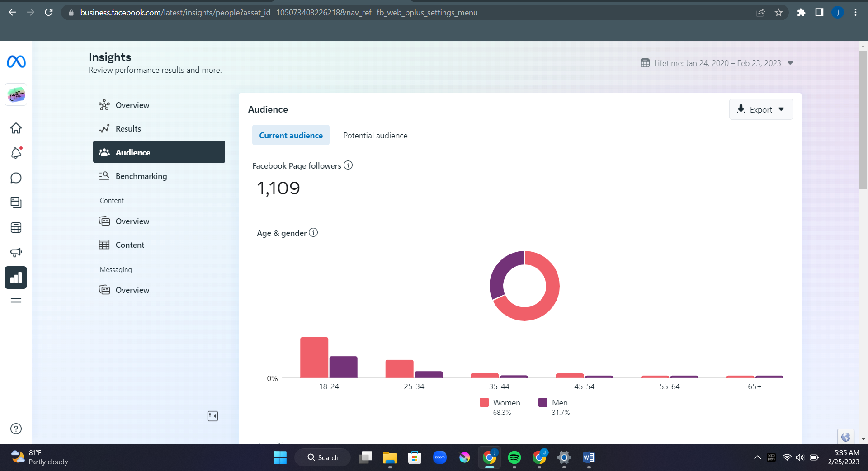
Task: Open browser Extensions puzzle icon
Action: [x=801, y=13]
